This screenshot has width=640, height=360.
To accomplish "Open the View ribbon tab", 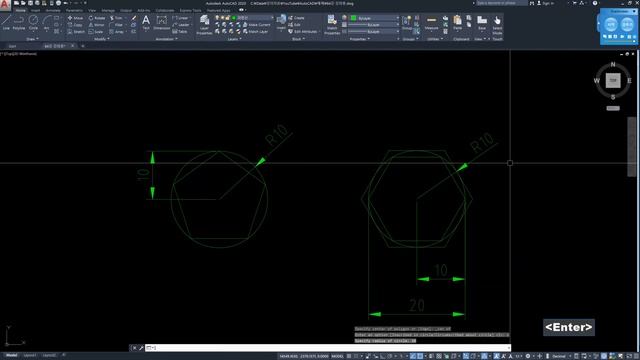I will (92, 10).
